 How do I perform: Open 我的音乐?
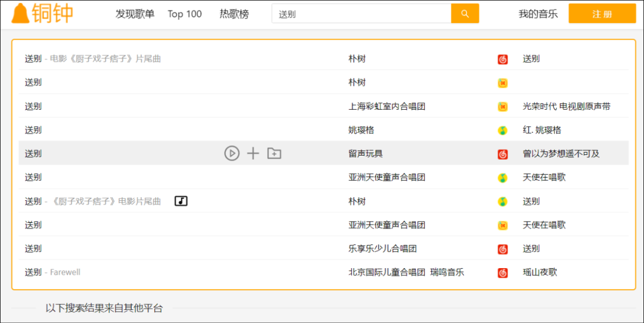538,14
